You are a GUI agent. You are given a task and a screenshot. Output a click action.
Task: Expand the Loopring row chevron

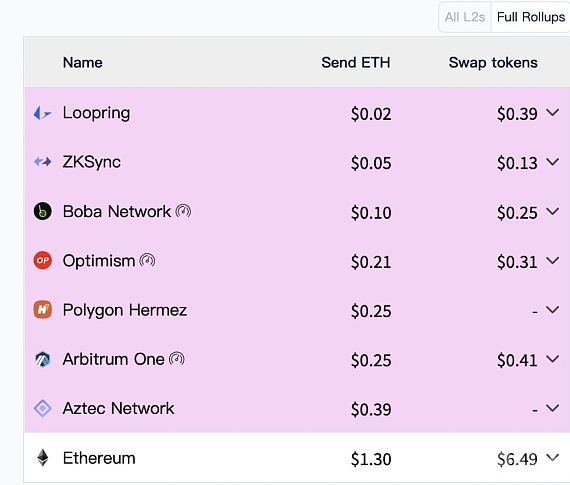coord(553,113)
